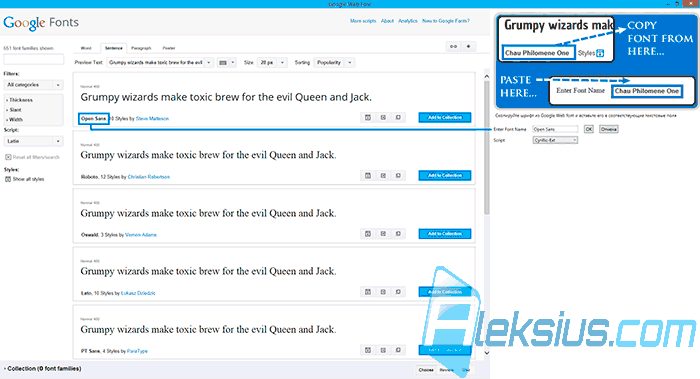The height and width of the screenshot is (379, 700).
Task: Tick the Show all styles checkbox
Action: (x=8, y=179)
